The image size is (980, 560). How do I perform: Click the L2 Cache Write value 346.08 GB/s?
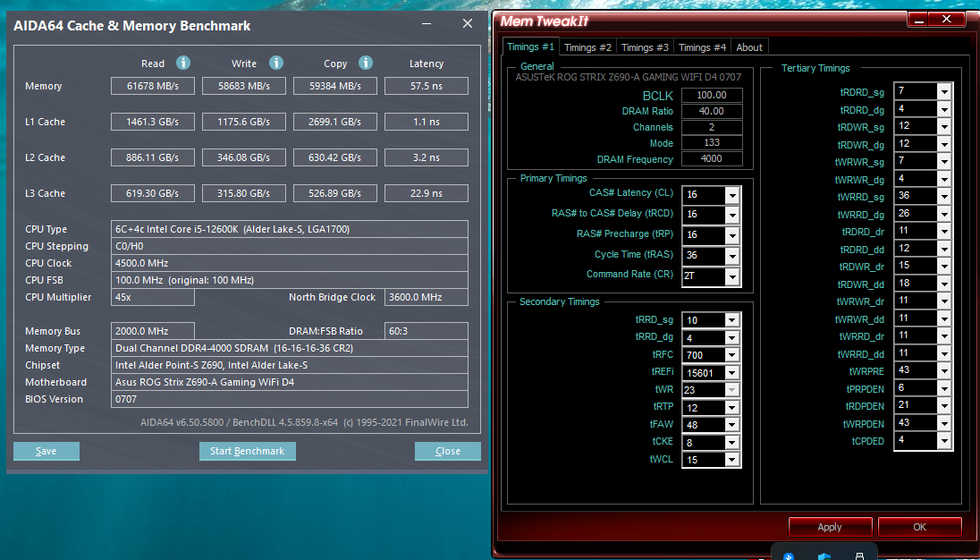[x=244, y=157]
